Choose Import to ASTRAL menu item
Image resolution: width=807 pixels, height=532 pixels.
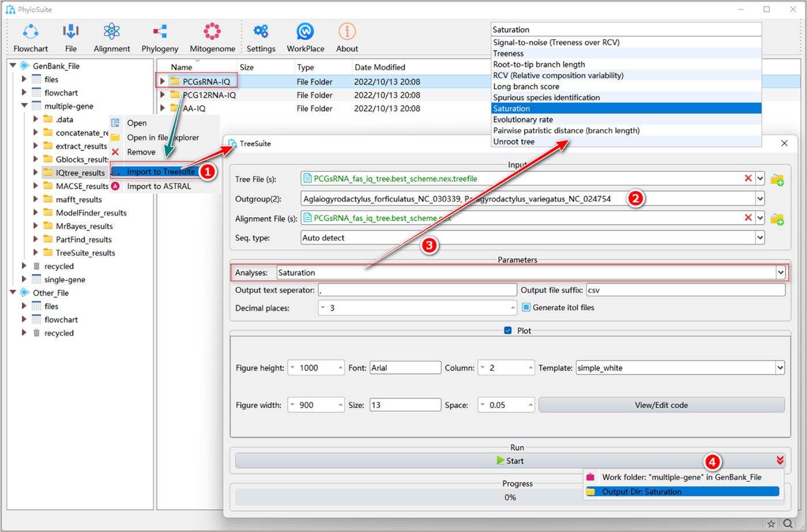[159, 186]
